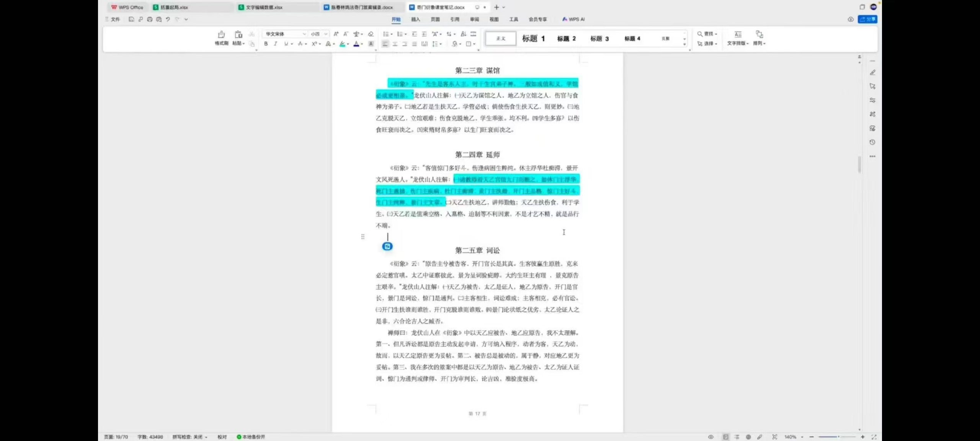Expand the styles gallery arrow

[x=684, y=44]
